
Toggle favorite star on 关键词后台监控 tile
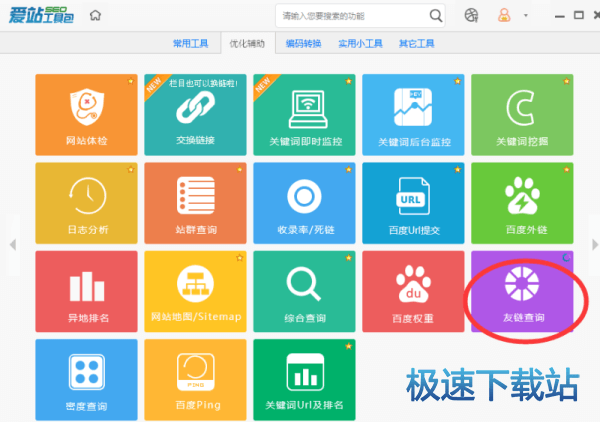458,81
